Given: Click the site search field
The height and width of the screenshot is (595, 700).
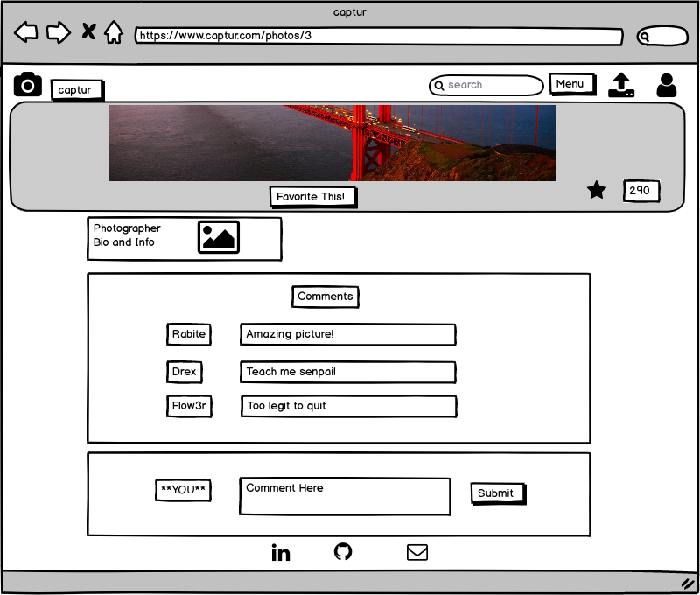Looking at the screenshot, I should pyautogui.click(x=486, y=85).
